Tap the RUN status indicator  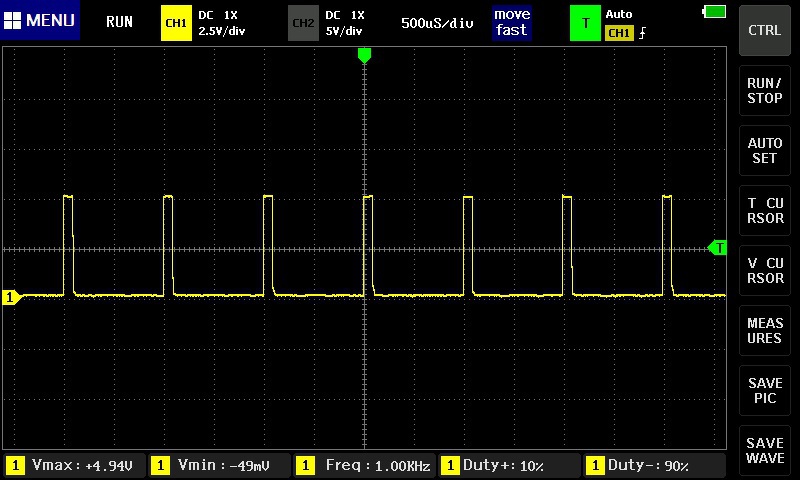pyautogui.click(x=119, y=22)
